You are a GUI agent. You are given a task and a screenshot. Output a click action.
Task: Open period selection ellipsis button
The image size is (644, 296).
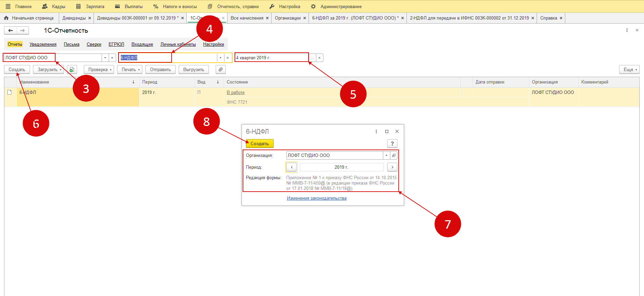click(312, 58)
